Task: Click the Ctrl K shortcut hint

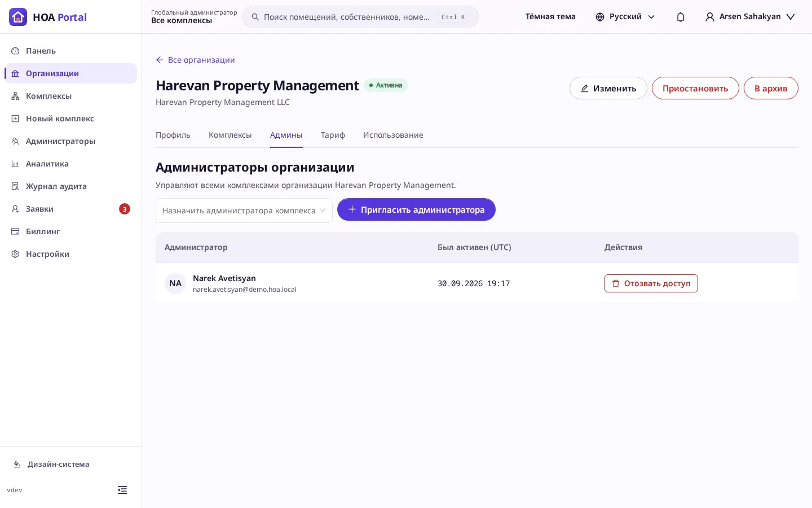Action: click(453, 17)
